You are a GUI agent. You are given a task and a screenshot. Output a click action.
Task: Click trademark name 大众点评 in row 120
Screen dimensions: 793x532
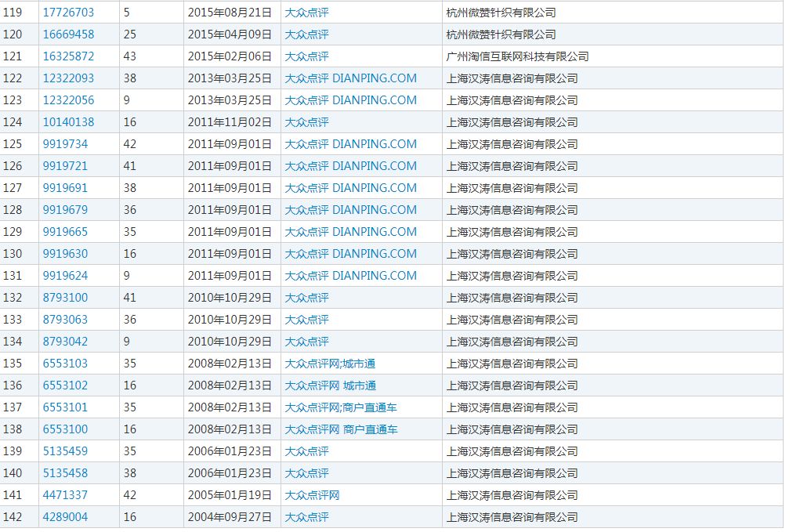point(307,34)
